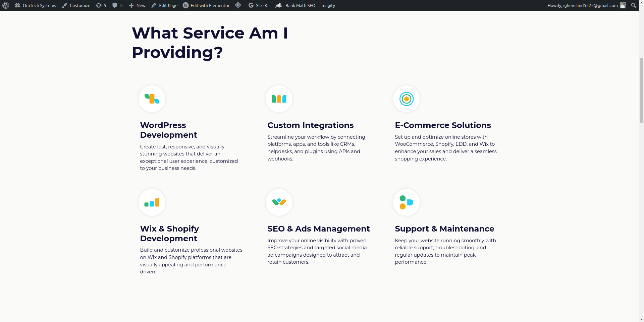The image size is (644, 322).
Task: Click the WordPress Development service icon
Action: coord(152,99)
